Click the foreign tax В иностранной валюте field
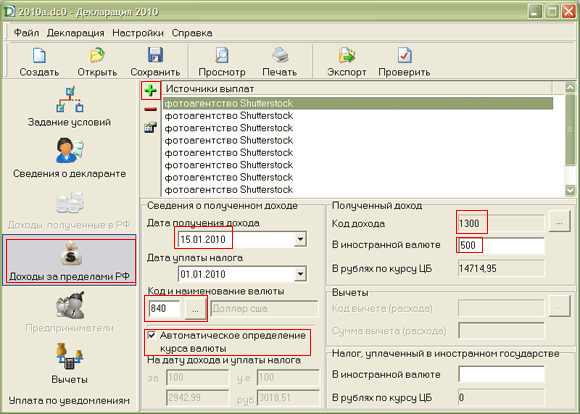580x414 pixels. 501,374
